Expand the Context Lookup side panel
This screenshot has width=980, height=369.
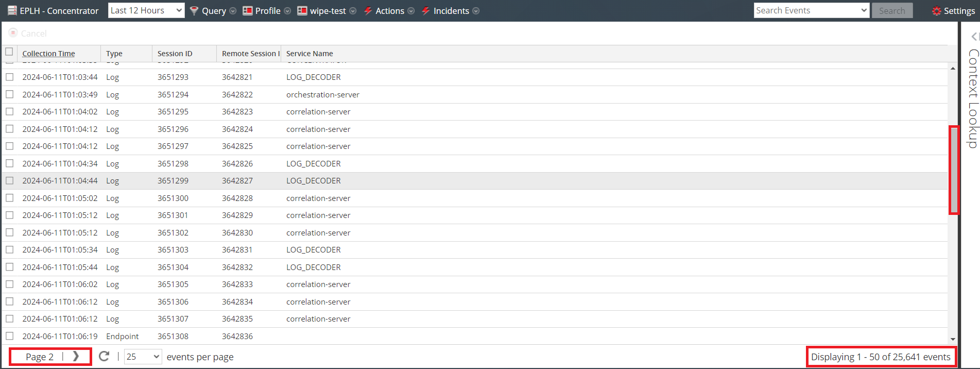pos(973,36)
